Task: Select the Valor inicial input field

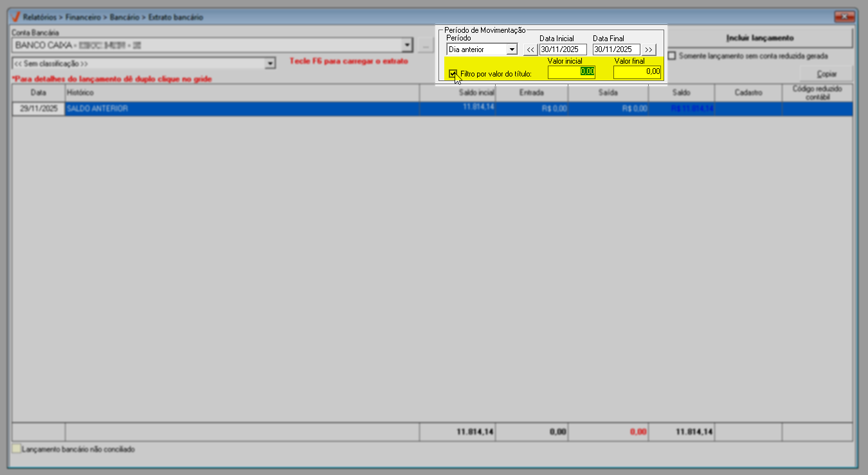Action: pos(572,72)
